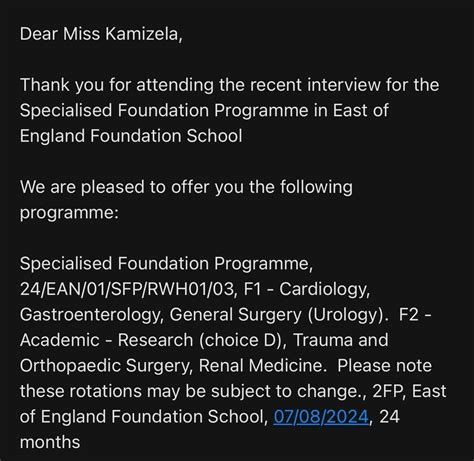Image resolution: width=474 pixels, height=461 pixels.
Task: Click the "Dear Miss Kamizela," greeting line
Action: pyautogui.click(x=101, y=34)
